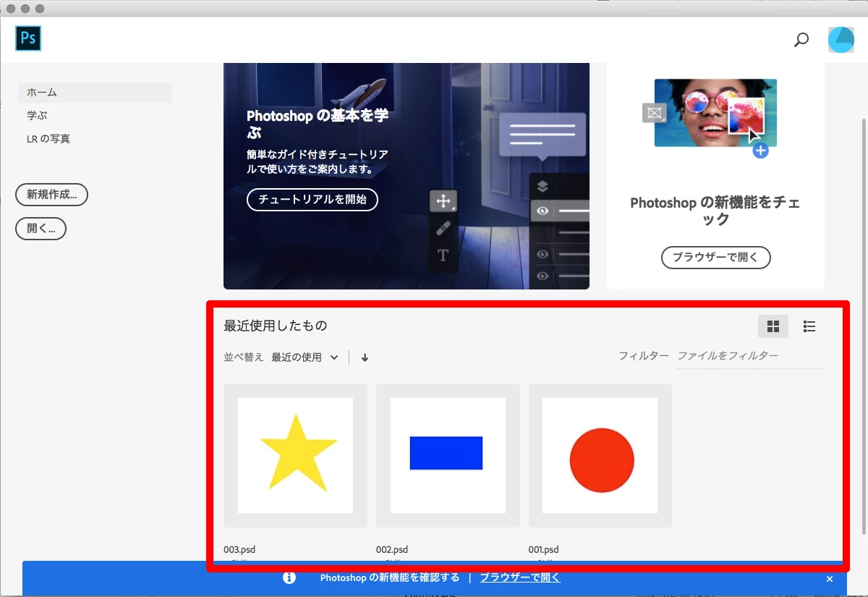868x597 pixels.
Task: Start the tutorial with チュートリアルを開始
Action: [312, 200]
